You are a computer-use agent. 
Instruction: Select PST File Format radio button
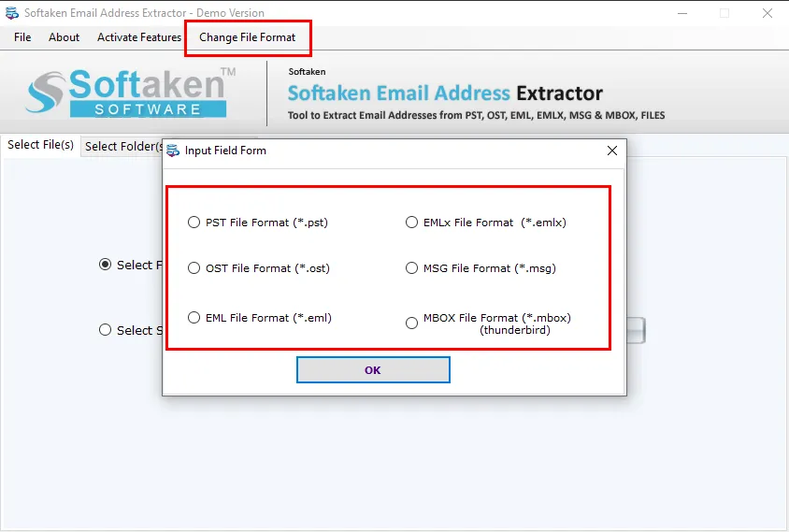(194, 222)
